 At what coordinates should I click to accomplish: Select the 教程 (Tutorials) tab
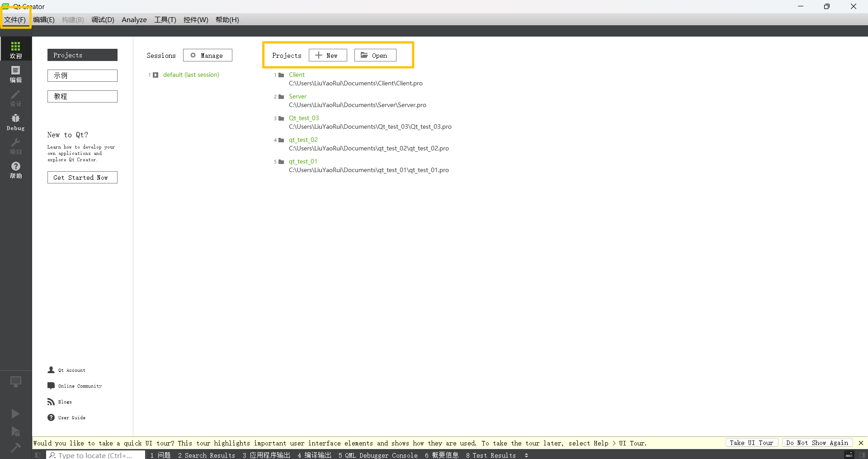coord(82,96)
